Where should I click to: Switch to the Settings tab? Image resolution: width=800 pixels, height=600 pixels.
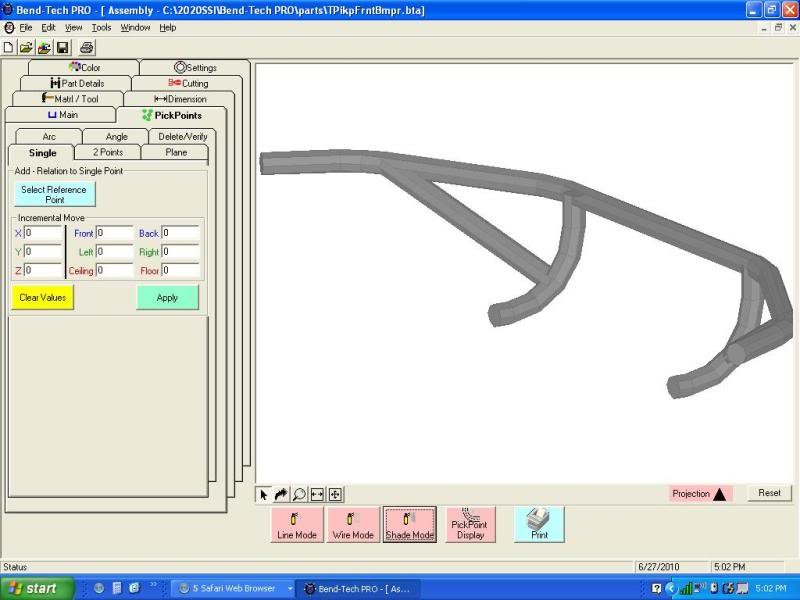tap(195, 67)
